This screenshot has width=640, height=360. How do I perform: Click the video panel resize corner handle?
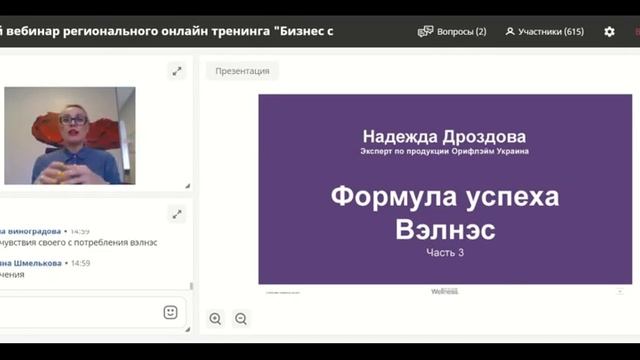[188, 186]
